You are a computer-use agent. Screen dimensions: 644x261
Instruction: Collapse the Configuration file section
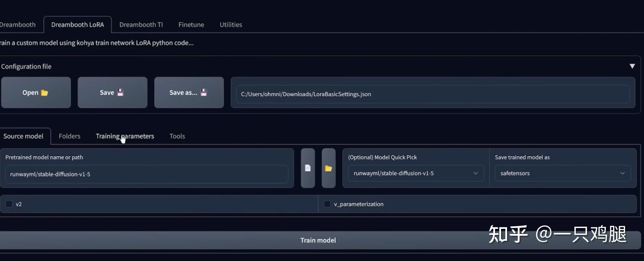pos(632,66)
